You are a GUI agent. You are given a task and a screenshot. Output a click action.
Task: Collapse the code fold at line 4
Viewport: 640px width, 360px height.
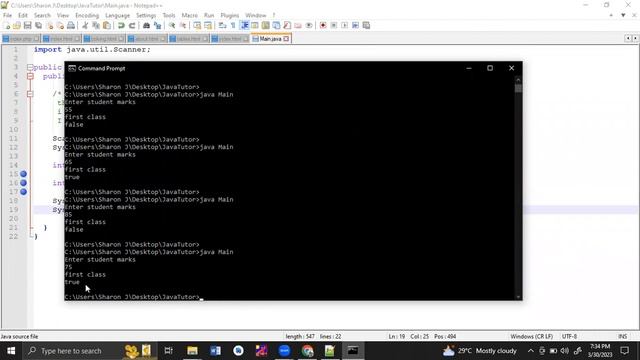tap(30, 76)
